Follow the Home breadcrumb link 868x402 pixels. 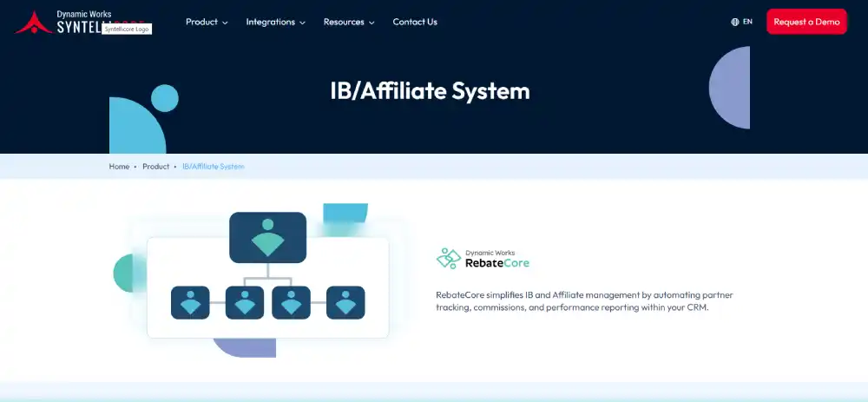[x=119, y=166]
